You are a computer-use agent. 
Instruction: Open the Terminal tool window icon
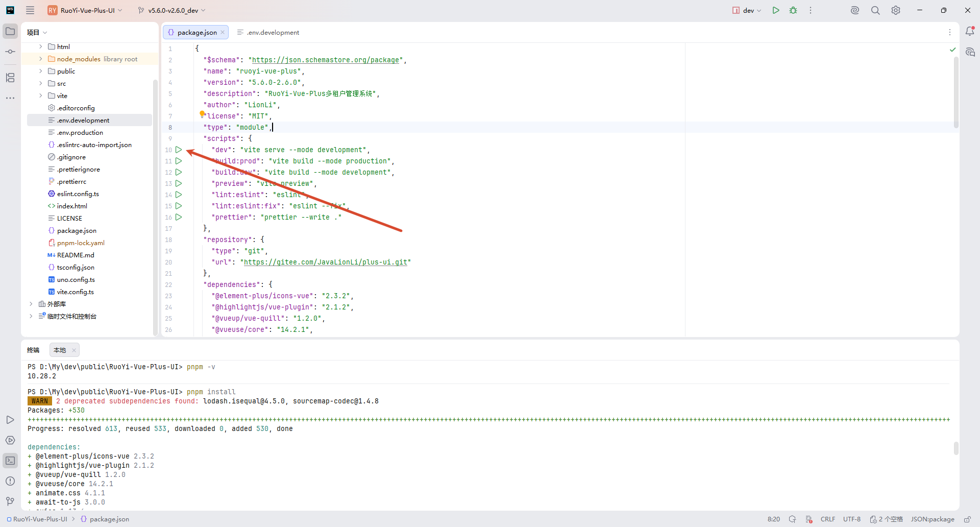(x=10, y=461)
